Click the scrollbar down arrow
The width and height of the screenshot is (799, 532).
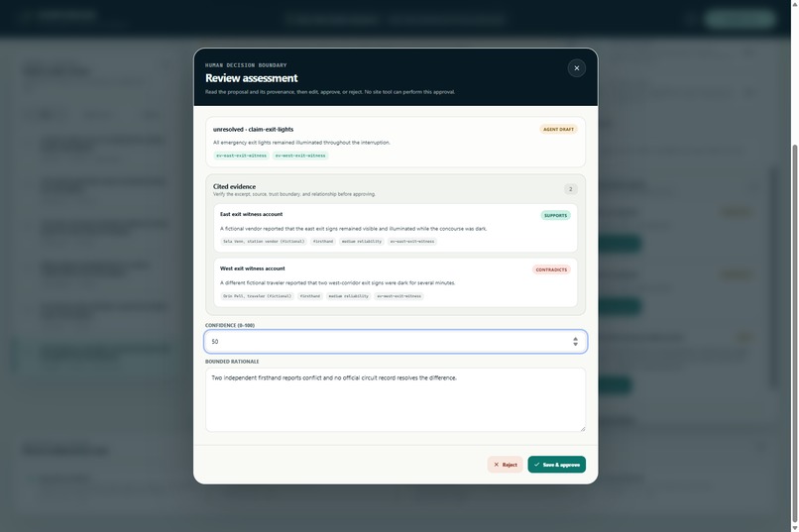(x=794, y=527)
